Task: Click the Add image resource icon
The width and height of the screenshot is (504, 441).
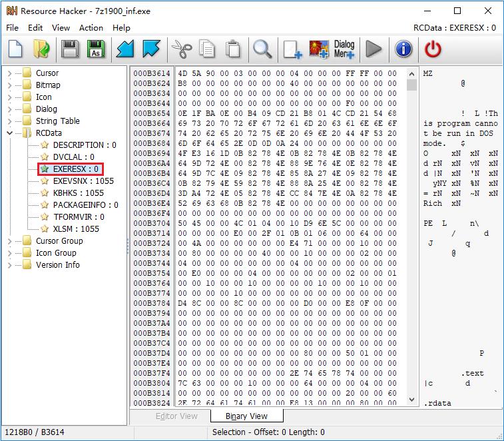Action: [319, 49]
